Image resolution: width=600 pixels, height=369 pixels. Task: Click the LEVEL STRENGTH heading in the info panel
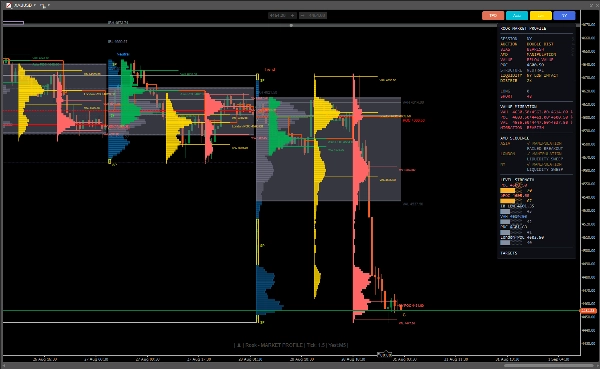point(517,180)
